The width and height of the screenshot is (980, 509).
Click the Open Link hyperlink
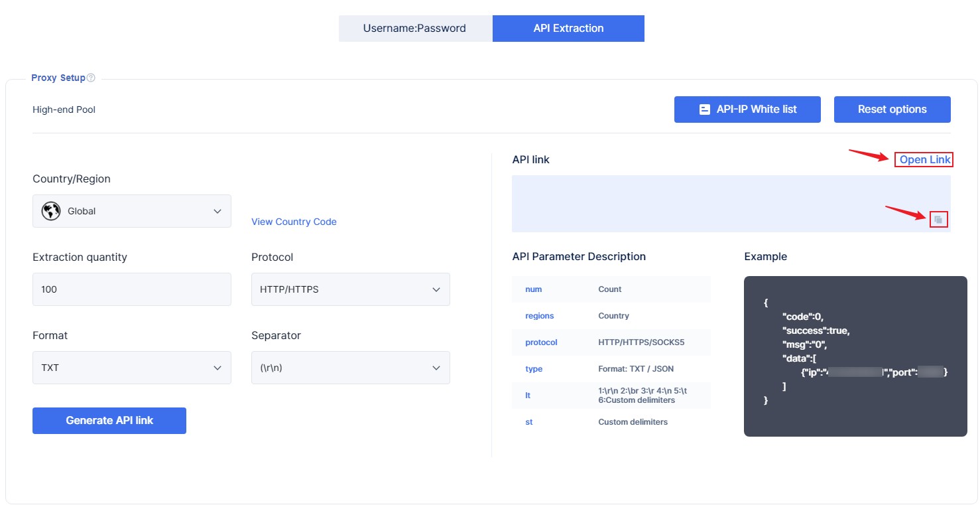pyautogui.click(x=924, y=160)
